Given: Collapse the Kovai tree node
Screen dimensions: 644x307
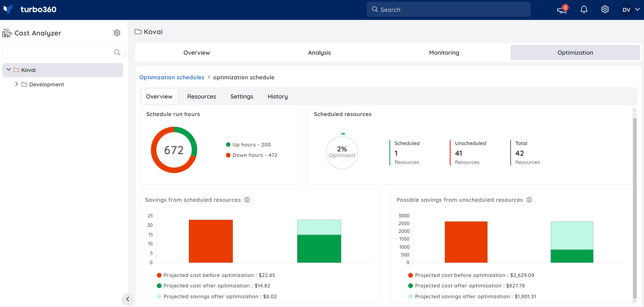Looking at the screenshot, I should (x=9, y=69).
